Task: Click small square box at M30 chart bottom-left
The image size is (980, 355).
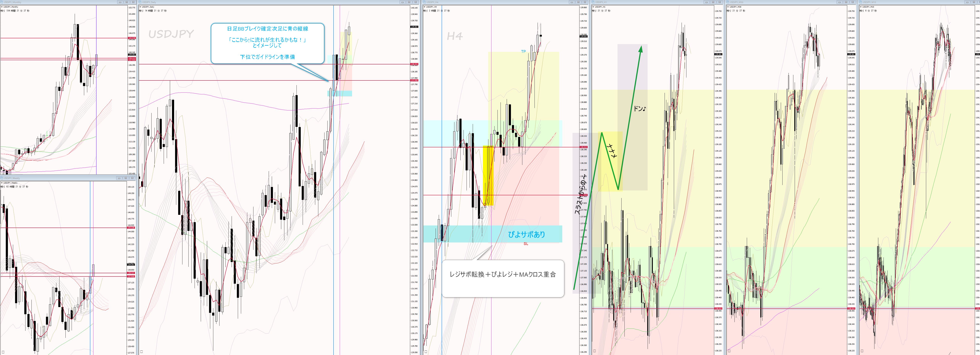Action: [x=729, y=351]
